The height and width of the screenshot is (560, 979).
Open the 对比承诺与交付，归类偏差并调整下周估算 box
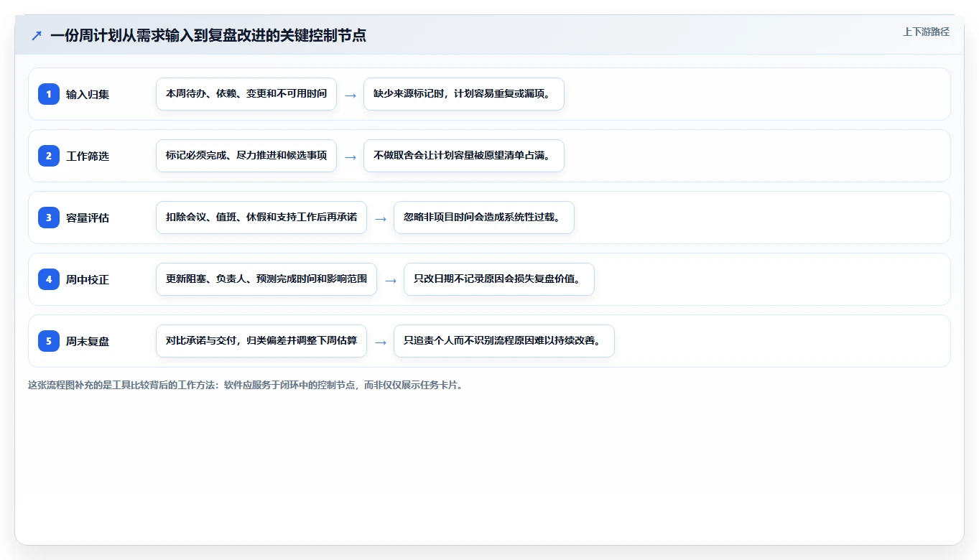click(261, 341)
